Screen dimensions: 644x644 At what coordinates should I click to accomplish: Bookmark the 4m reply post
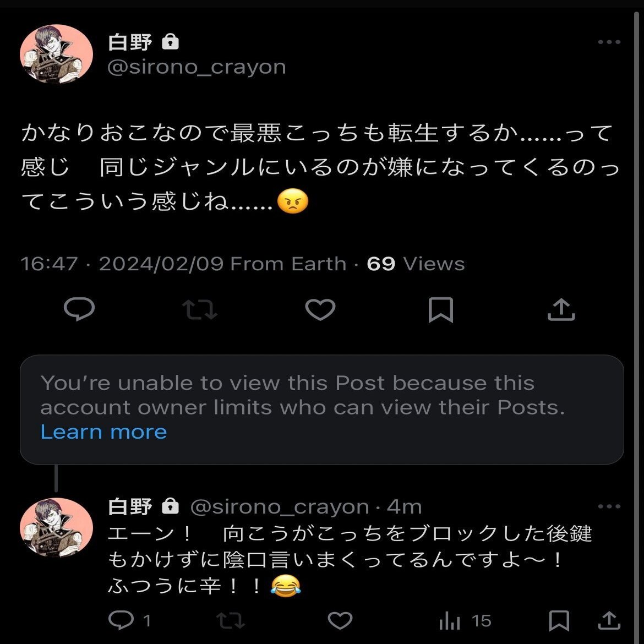559,621
